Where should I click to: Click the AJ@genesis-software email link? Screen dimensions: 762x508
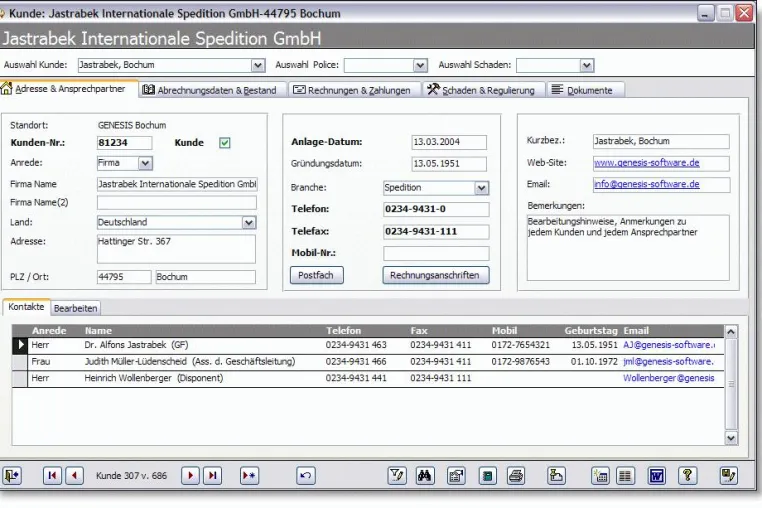(669, 345)
